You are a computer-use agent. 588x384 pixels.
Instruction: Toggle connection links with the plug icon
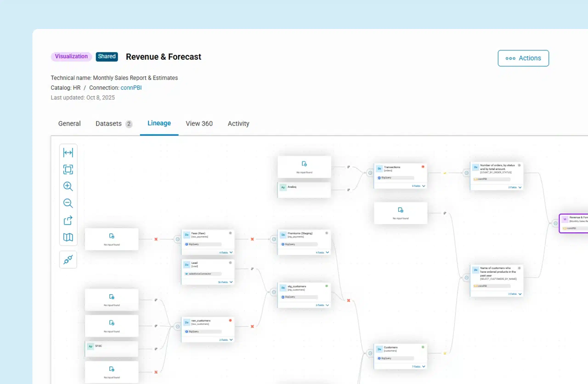(68, 260)
